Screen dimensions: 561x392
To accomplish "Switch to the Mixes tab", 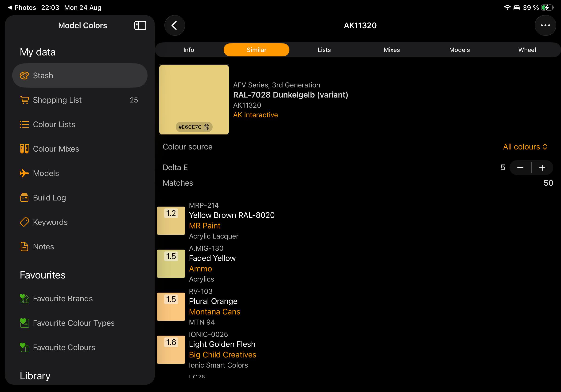I will pyautogui.click(x=392, y=50).
